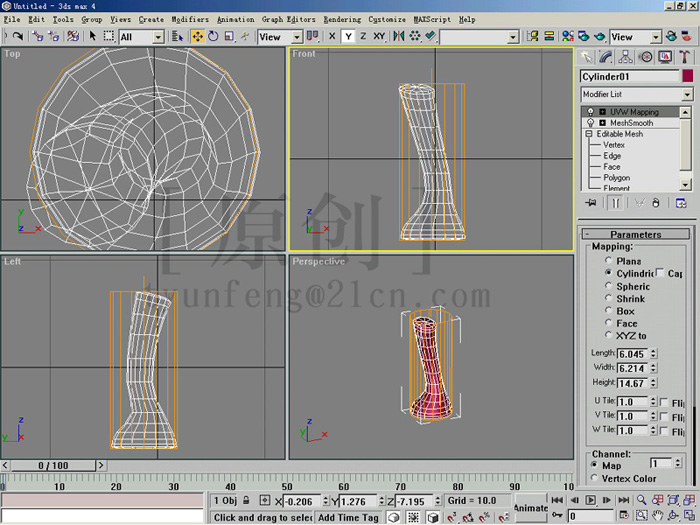Select the Planar mapping radio button
This screenshot has width=700, height=525.
pyautogui.click(x=608, y=260)
